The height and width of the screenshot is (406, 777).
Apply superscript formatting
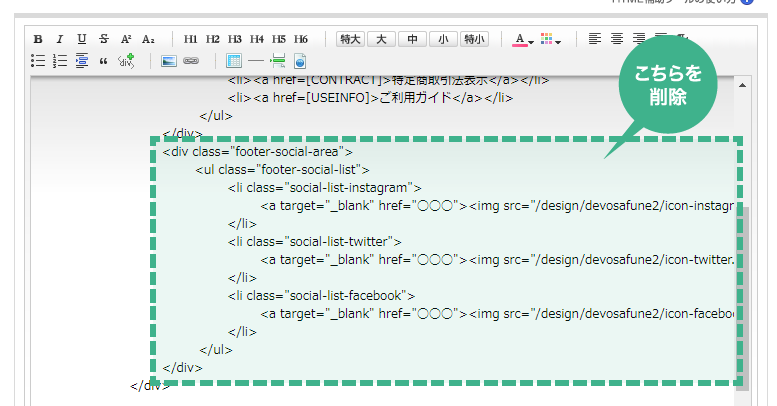[126, 39]
